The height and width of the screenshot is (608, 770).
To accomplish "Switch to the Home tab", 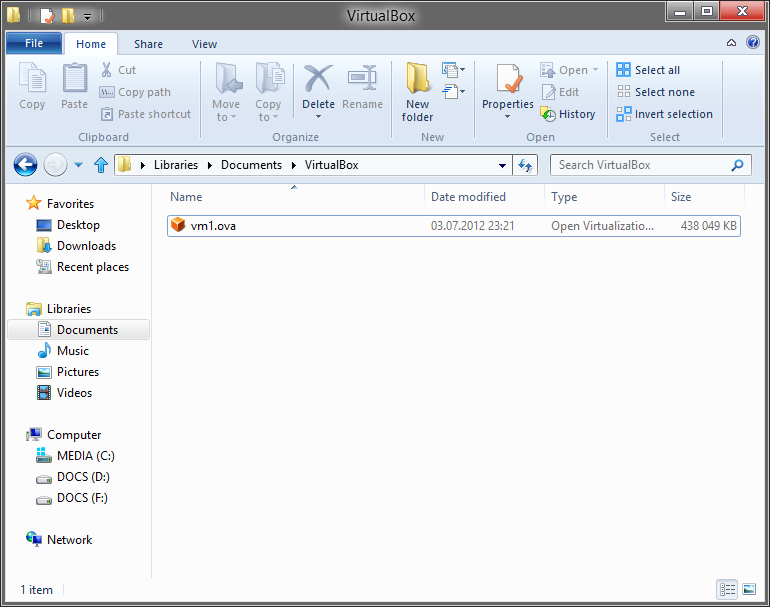I will point(91,44).
